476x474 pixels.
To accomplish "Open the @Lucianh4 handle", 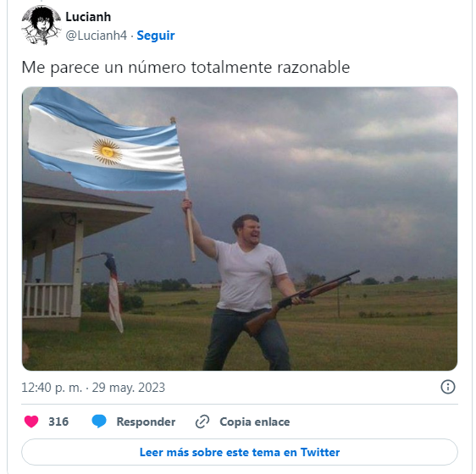I will pos(97,36).
